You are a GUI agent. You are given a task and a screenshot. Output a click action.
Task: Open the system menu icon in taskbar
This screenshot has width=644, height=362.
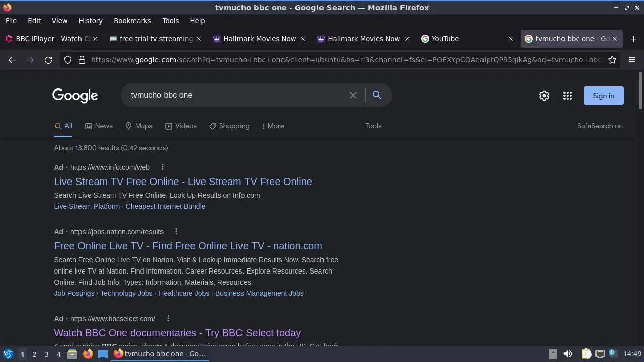(x=8, y=354)
